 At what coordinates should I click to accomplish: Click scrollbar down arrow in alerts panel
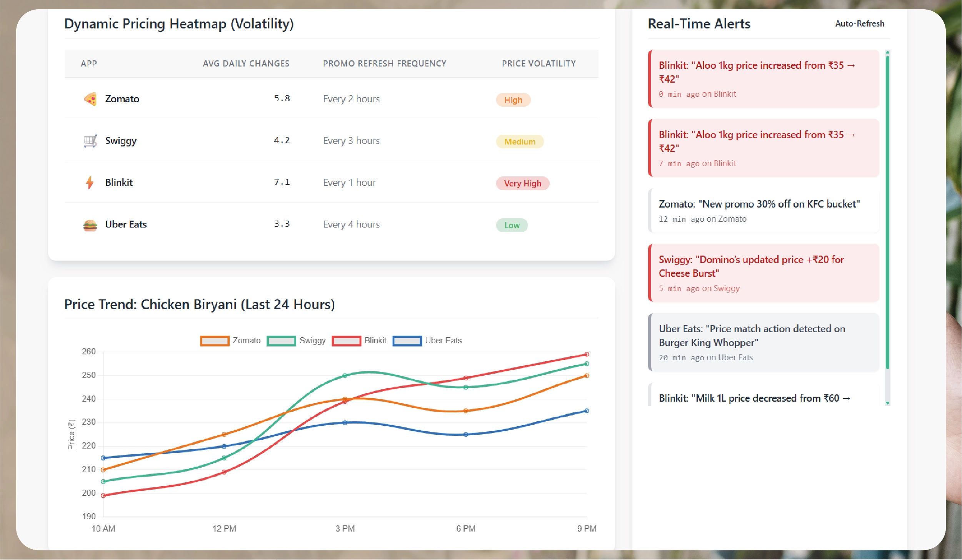pyautogui.click(x=887, y=403)
